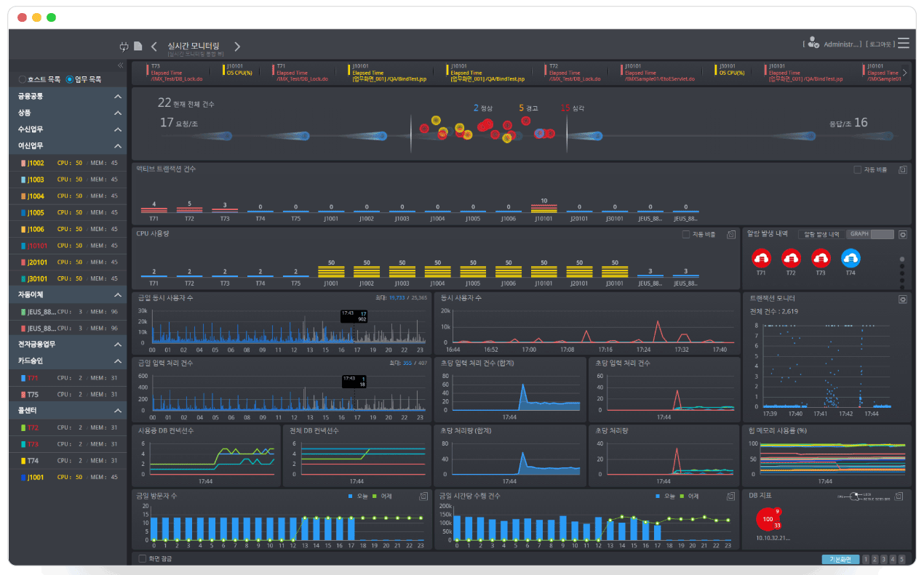This screenshot has width=924, height=575.
Task: Switch to screen tab 2
Action: click(875, 559)
